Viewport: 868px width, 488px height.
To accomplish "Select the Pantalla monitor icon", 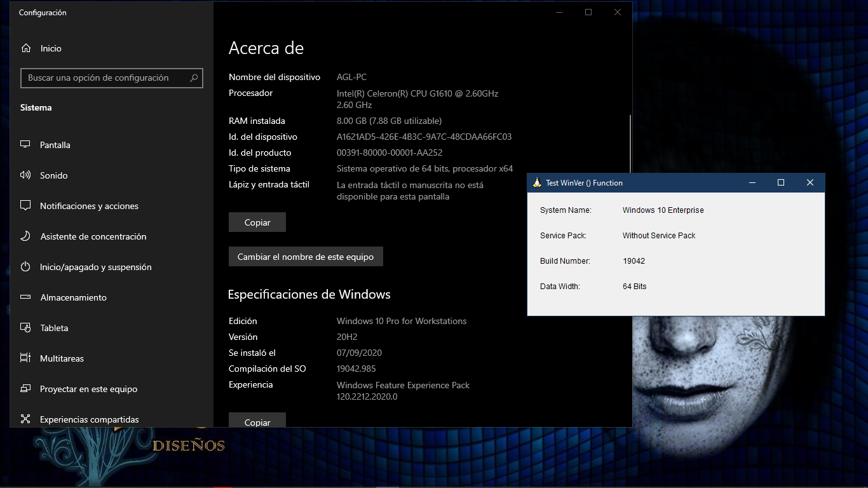I will point(25,145).
